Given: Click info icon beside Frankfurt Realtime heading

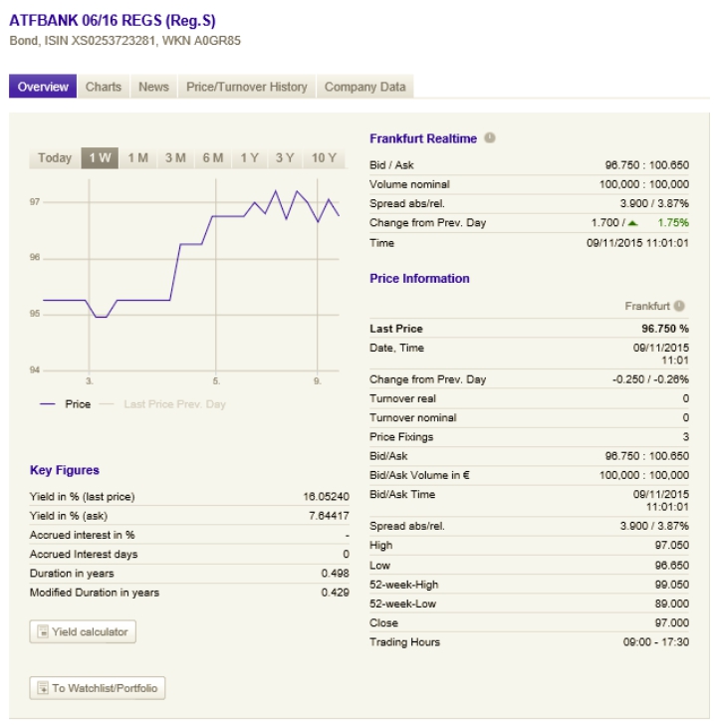Looking at the screenshot, I should pos(489,137).
